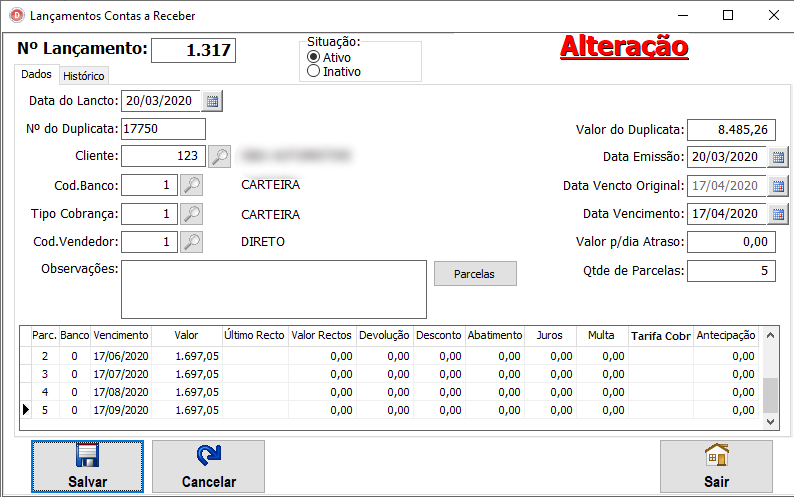Click the Cod.Banco lookup magnifier
Viewport: 794px width, 497px height.
click(192, 185)
